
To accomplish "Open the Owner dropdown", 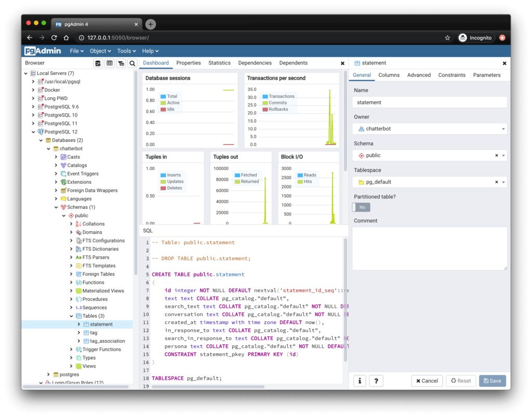I will 502,128.
